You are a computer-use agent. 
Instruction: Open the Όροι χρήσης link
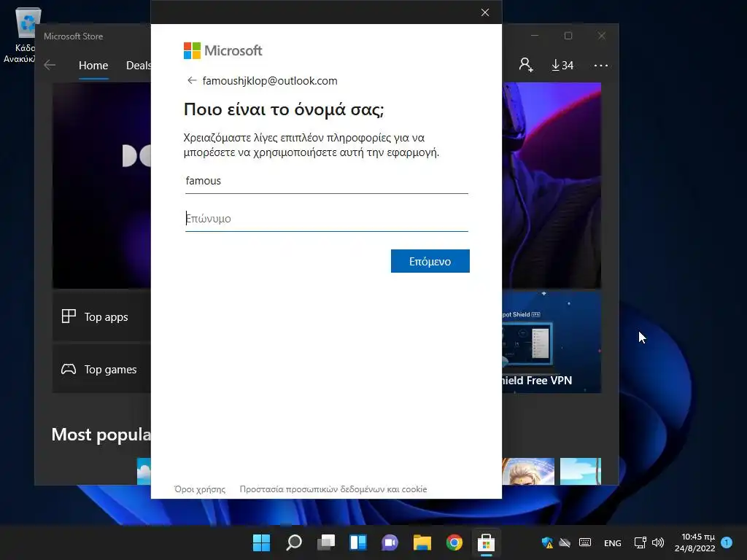pos(200,489)
